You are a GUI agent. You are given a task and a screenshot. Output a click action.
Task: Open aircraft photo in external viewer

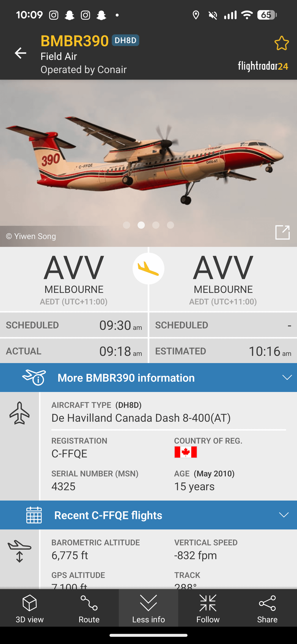click(282, 232)
